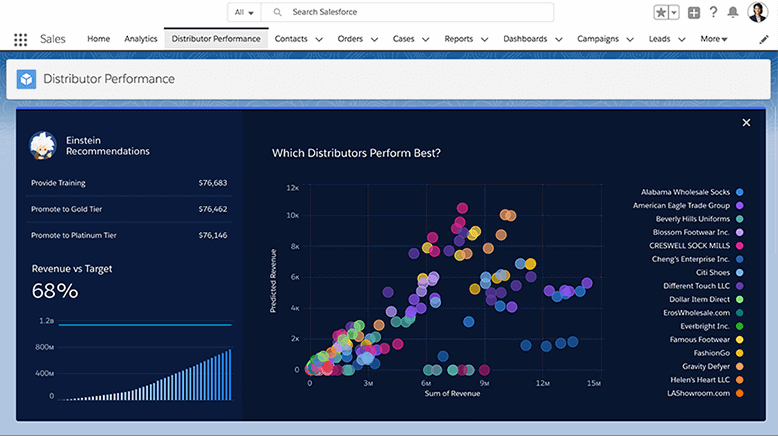Click the American Eagle Trade Group legend swatch
This screenshot has height=436, width=778.
coord(739,205)
